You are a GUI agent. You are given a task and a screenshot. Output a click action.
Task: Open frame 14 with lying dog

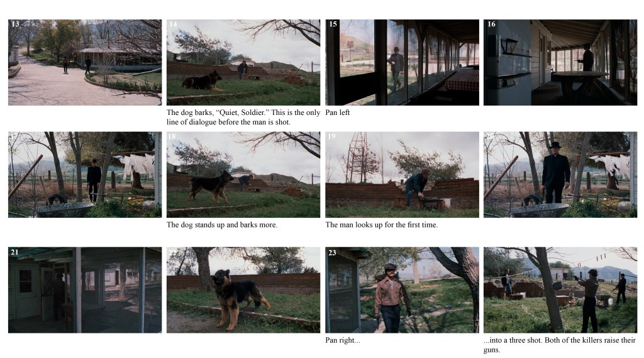pyautogui.click(x=243, y=62)
